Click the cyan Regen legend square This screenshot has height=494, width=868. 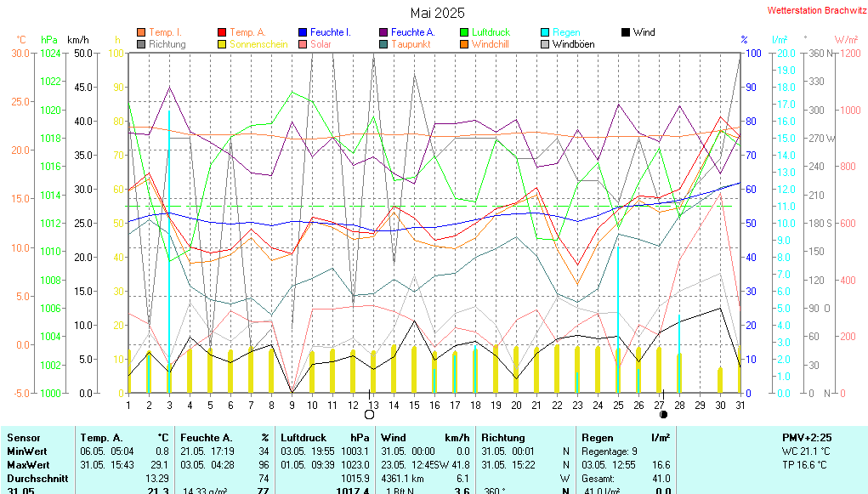(x=545, y=32)
